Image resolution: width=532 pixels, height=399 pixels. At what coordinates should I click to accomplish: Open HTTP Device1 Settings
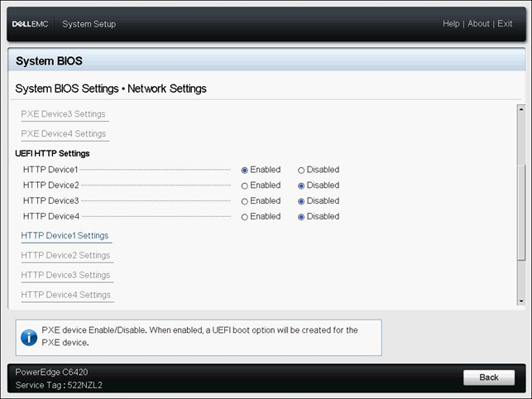[65, 236]
